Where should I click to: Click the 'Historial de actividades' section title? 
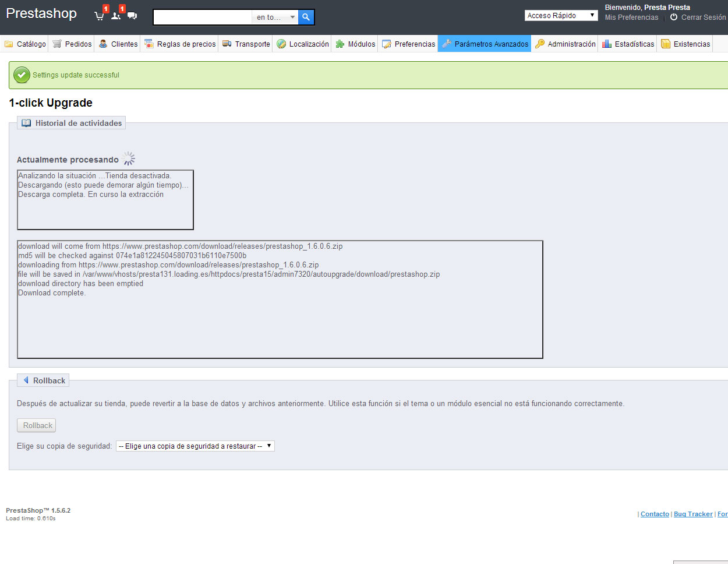[x=79, y=123]
